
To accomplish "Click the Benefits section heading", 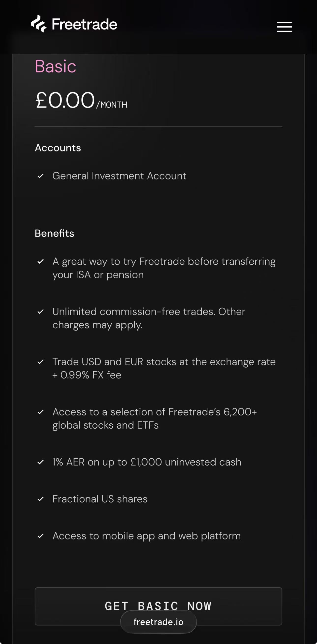I will tap(55, 233).
